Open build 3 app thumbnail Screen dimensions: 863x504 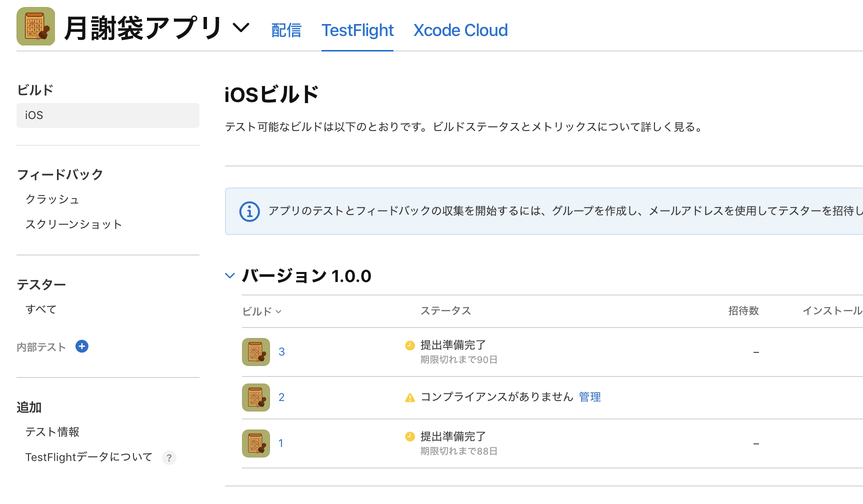[x=256, y=352]
